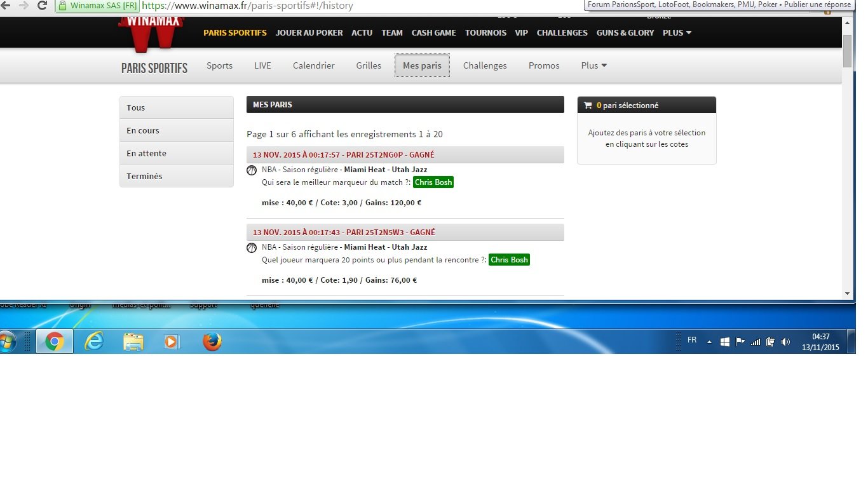Go forward with the browser arrow

pos(24,6)
